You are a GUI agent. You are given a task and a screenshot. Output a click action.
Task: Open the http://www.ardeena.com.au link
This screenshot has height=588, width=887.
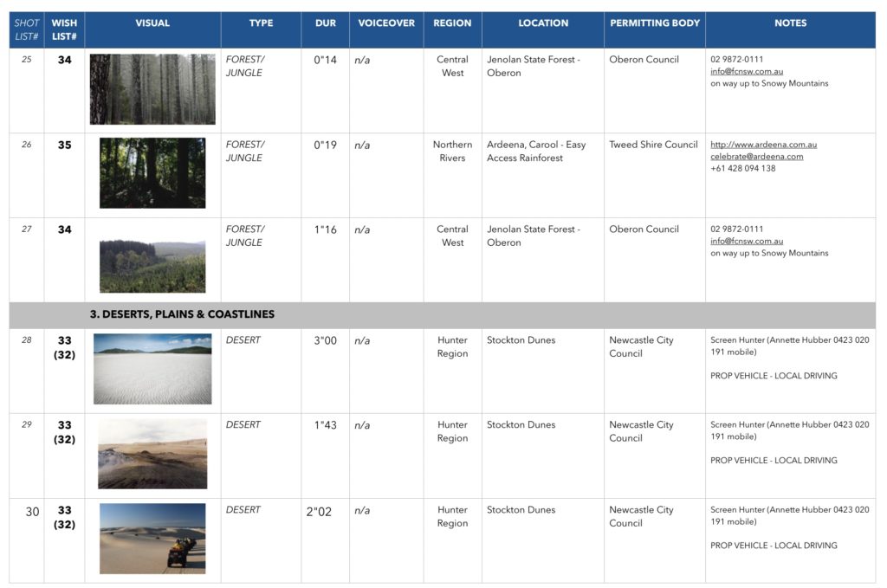764,145
